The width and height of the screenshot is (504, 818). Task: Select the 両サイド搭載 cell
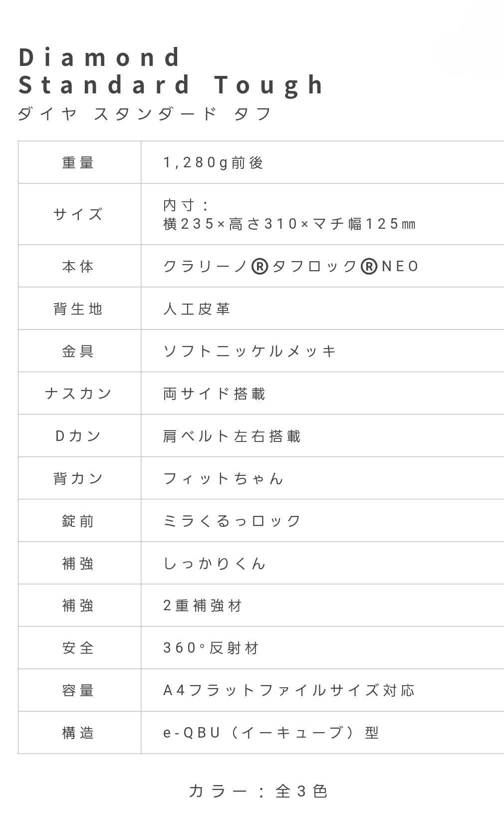coord(214,394)
